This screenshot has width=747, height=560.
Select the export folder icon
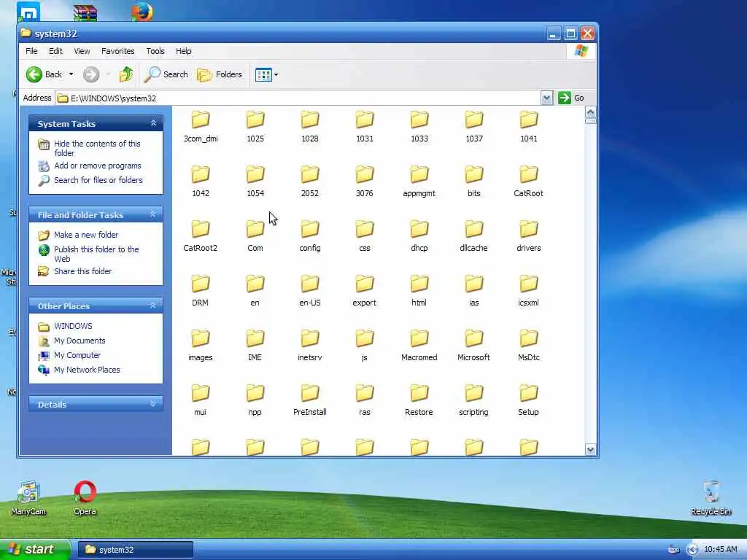tap(365, 284)
